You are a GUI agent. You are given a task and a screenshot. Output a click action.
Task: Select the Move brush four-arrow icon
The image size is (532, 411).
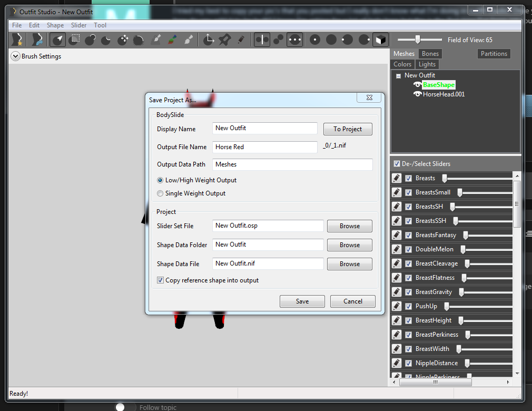point(123,40)
